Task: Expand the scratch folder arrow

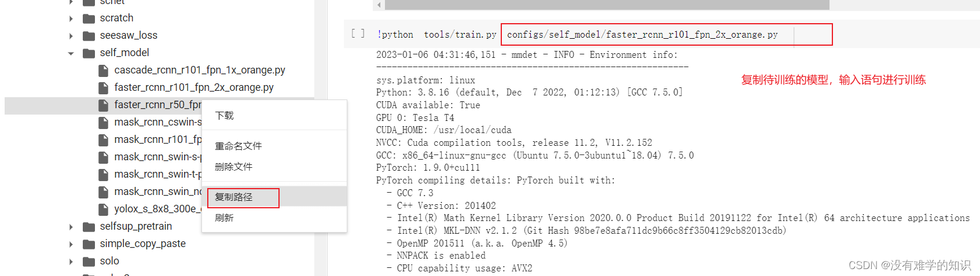Action: click(x=71, y=19)
